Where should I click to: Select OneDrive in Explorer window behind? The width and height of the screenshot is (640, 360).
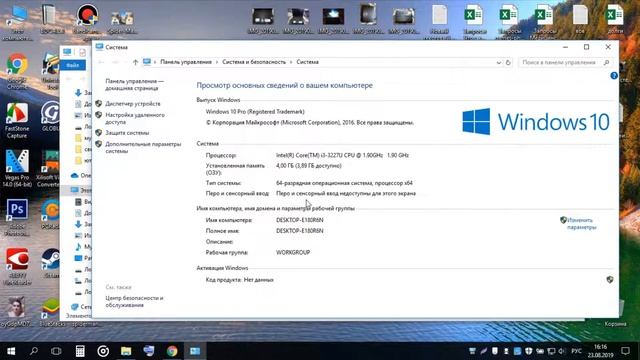[x=81, y=176]
